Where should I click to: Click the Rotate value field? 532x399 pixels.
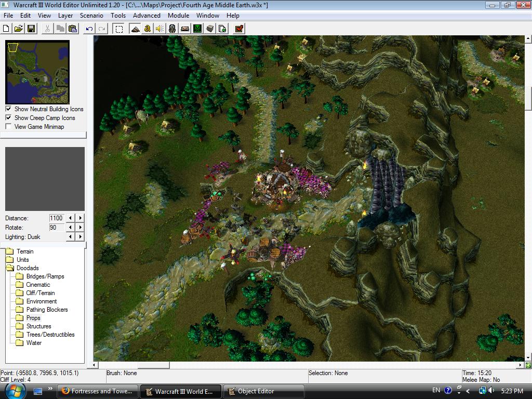pyautogui.click(x=56, y=228)
